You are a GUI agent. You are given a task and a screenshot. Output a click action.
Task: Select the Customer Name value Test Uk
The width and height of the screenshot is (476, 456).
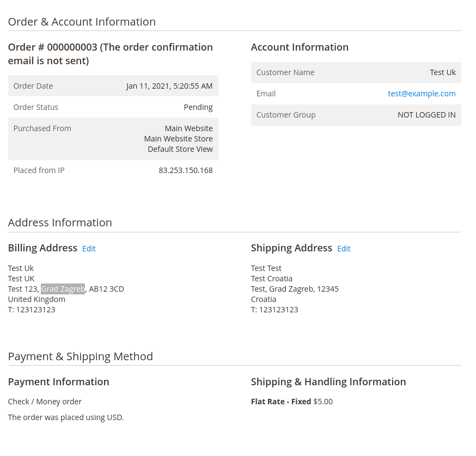point(443,72)
